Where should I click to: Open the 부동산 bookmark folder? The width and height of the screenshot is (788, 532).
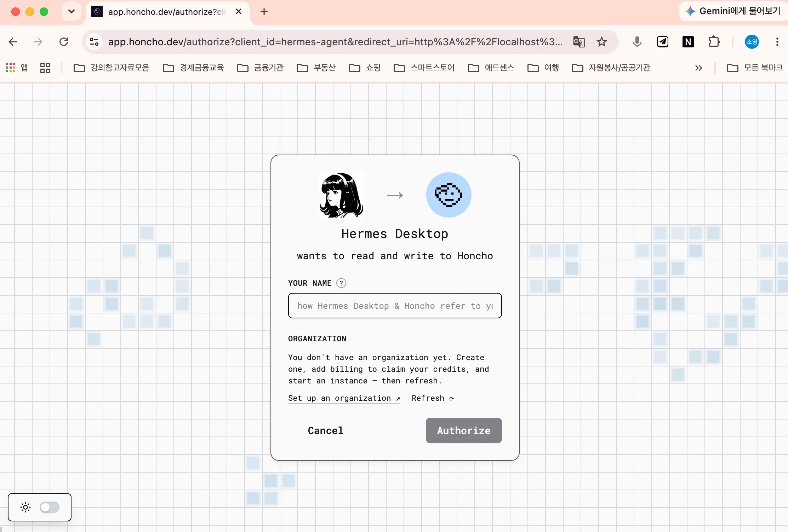point(316,68)
